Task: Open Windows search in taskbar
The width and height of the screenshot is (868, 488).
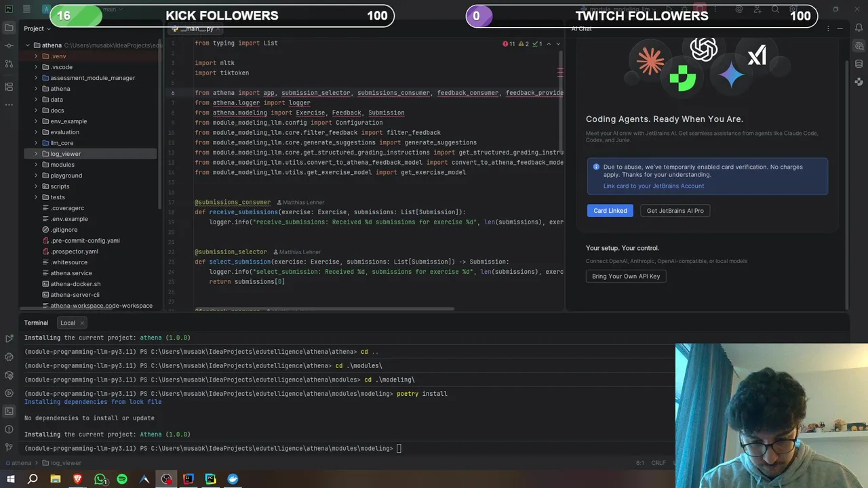Action: (33, 479)
